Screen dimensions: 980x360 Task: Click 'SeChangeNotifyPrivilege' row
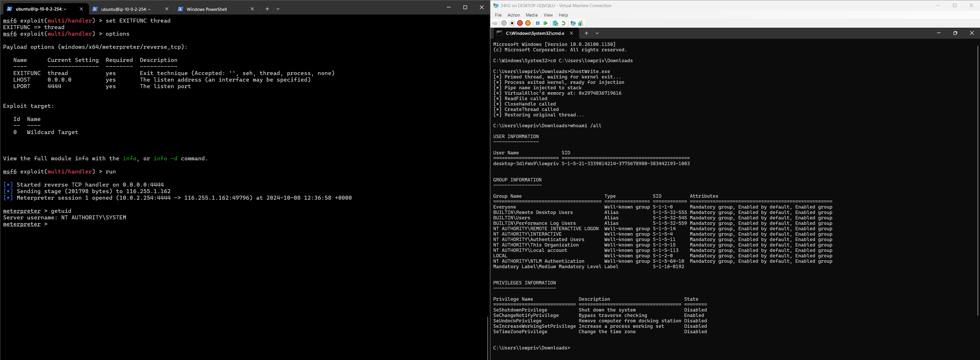click(600, 315)
